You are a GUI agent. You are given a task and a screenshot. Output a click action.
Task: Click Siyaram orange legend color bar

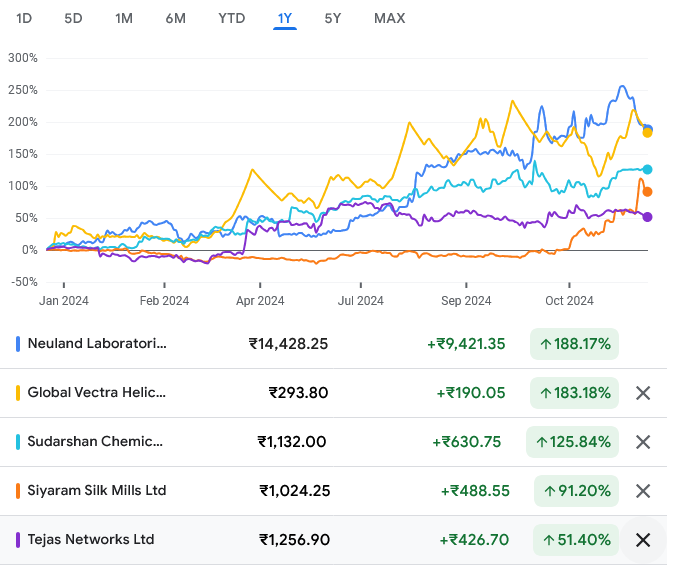coord(18,491)
